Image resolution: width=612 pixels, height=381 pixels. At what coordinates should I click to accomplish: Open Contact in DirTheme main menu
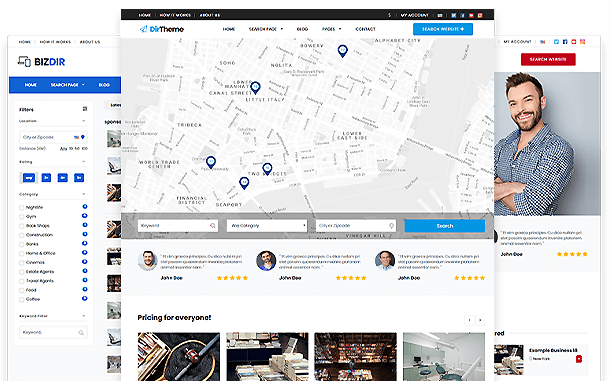[365, 29]
